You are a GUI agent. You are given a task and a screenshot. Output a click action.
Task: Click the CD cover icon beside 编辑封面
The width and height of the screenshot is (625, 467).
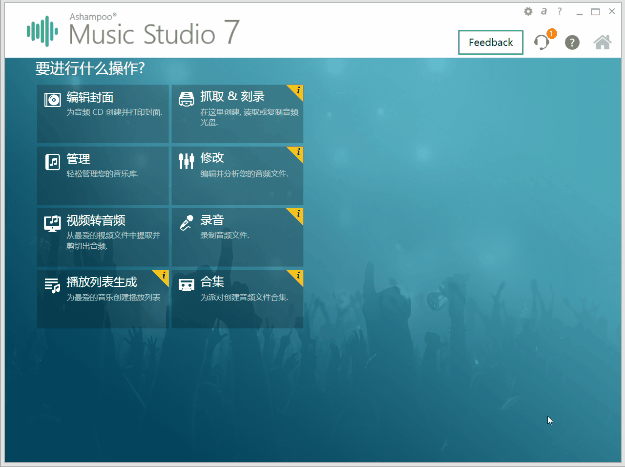52,99
